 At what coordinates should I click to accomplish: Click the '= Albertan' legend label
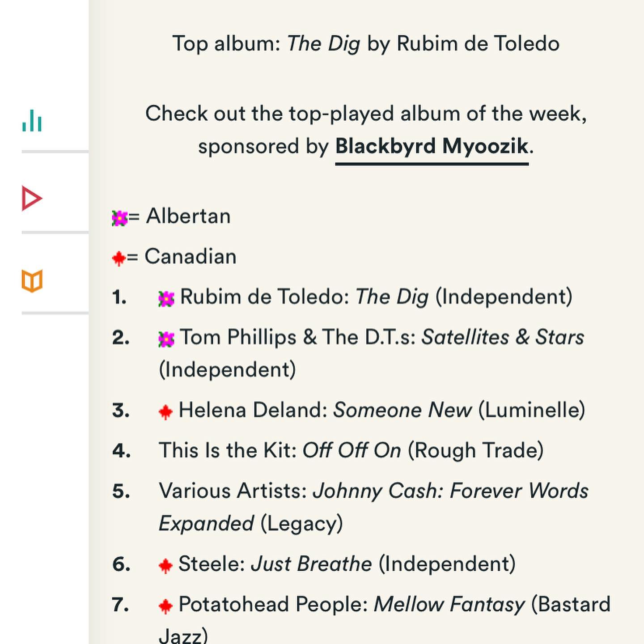pos(179,216)
